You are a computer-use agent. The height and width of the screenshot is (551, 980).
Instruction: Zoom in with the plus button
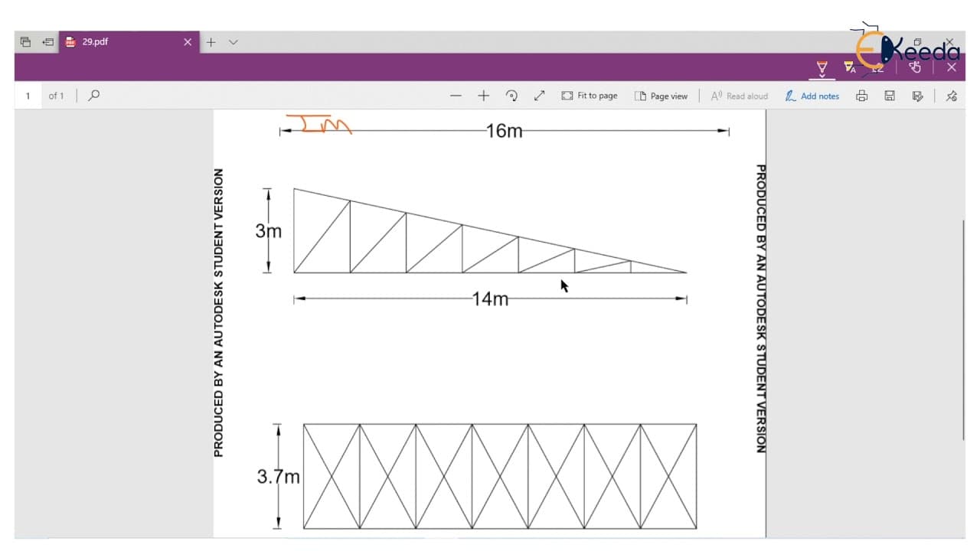coord(483,96)
